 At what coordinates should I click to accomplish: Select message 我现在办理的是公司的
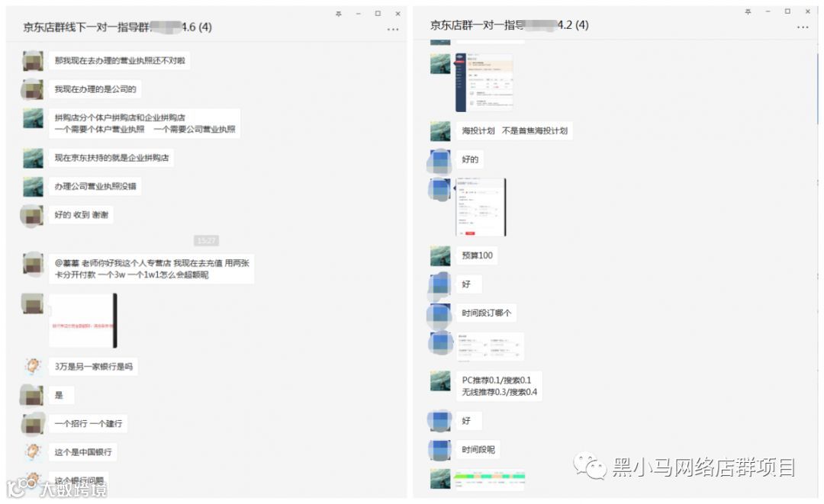coord(95,89)
